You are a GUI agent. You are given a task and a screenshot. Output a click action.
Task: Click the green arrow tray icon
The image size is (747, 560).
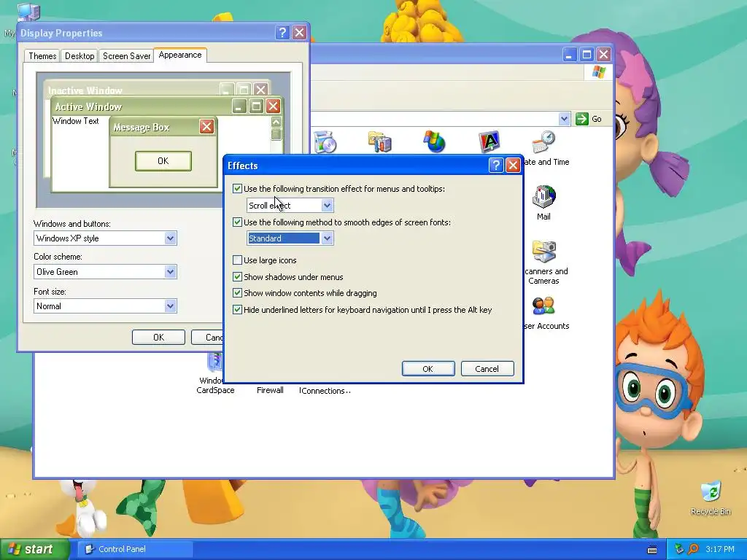click(x=680, y=549)
